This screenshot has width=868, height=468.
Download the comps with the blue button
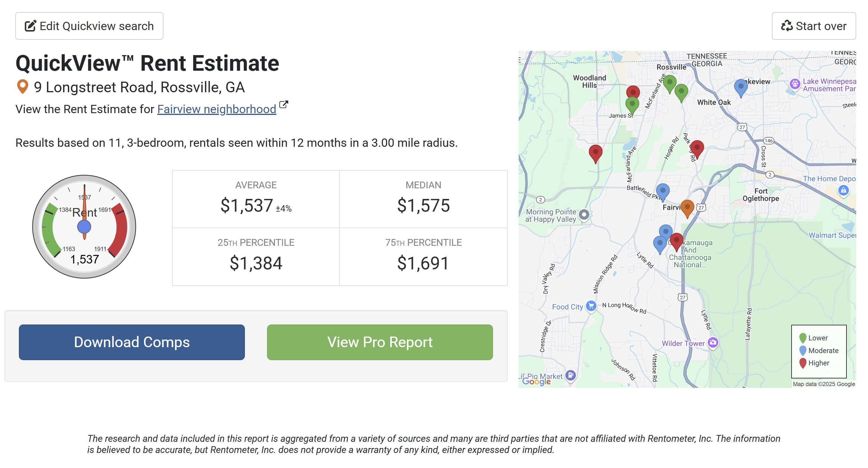(x=132, y=342)
